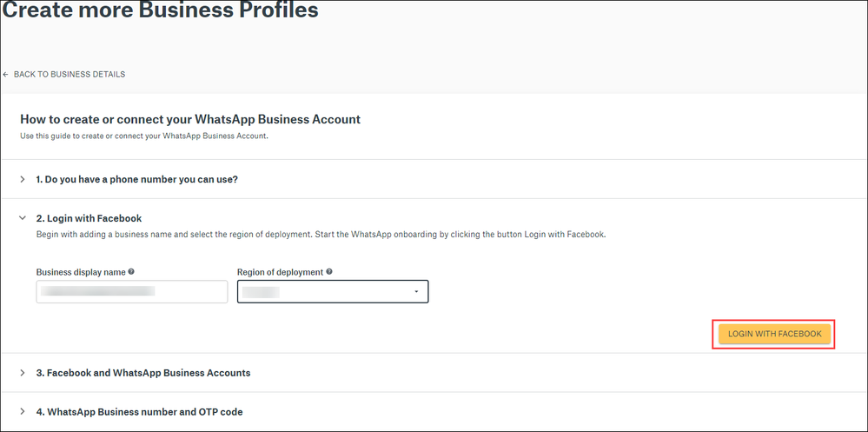Click the 'Use this guide to create' subtitle
868x432 pixels.
click(x=144, y=136)
